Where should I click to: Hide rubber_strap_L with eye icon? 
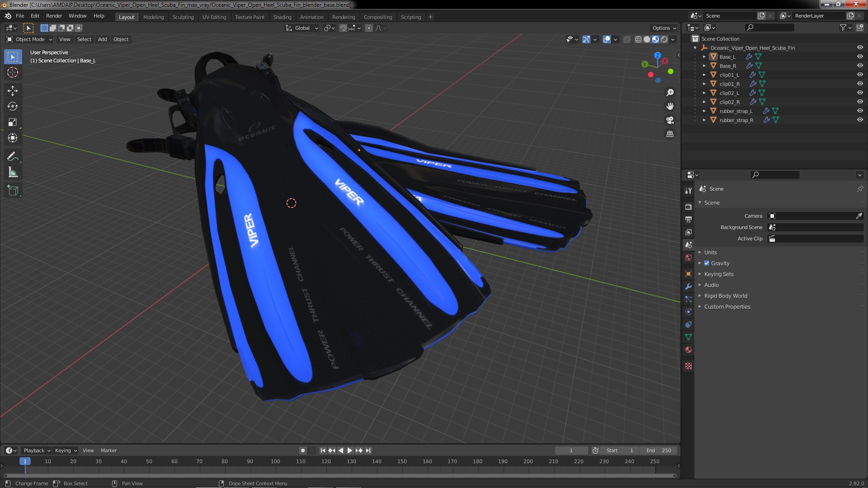tap(860, 111)
